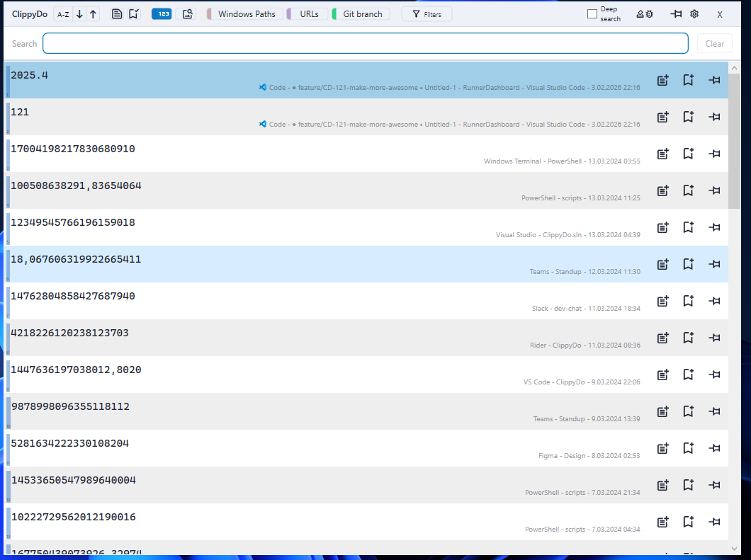
Task: Switch to the Git branch filter
Action: click(x=360, y=13)
